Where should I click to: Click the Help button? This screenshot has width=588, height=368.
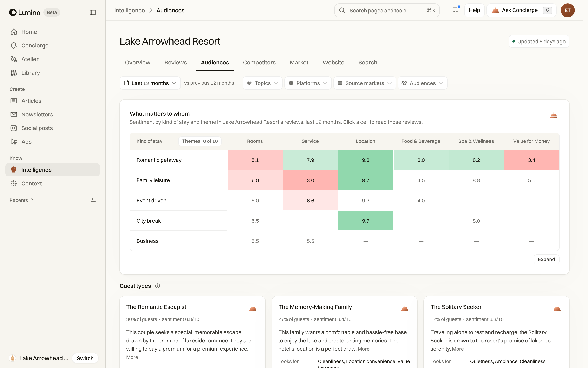point(474,10)
